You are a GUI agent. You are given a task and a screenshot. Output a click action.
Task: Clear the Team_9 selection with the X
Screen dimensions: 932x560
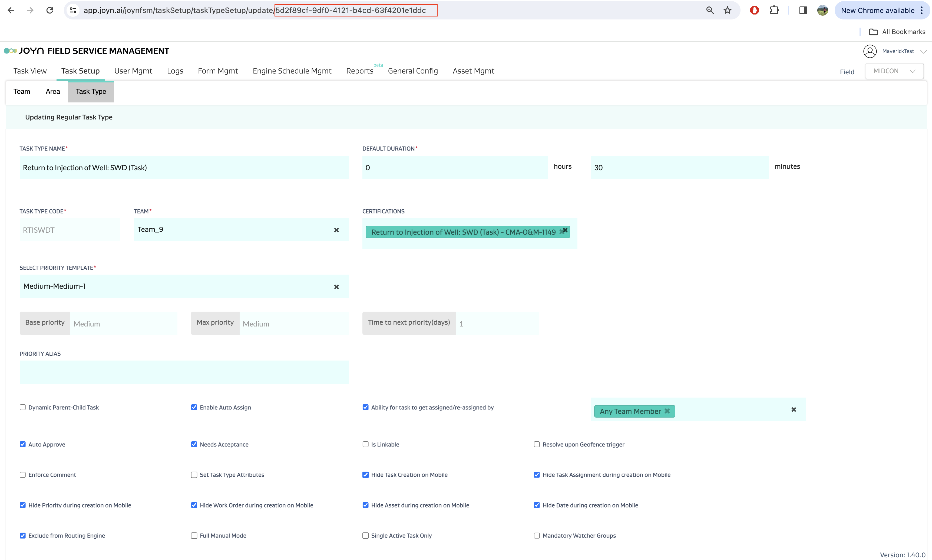click(336, 230)
